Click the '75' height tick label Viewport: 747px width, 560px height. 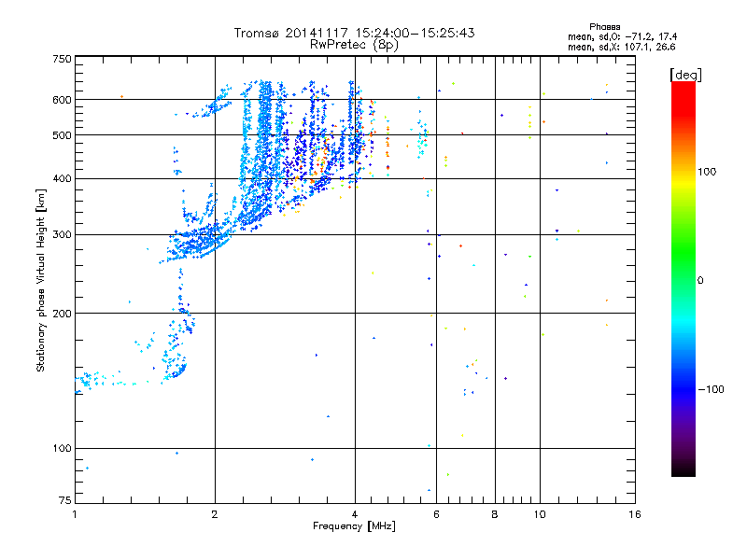click(x=65, y=500)
